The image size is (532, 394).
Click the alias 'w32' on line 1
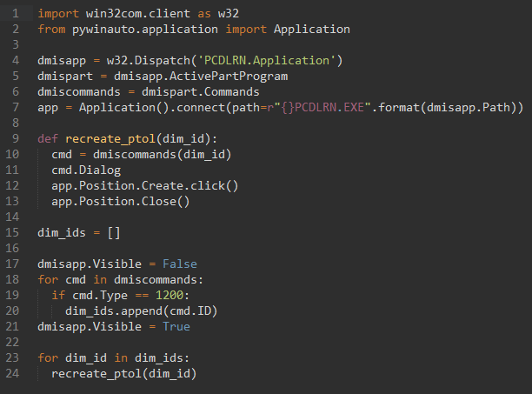pos(229,14)
